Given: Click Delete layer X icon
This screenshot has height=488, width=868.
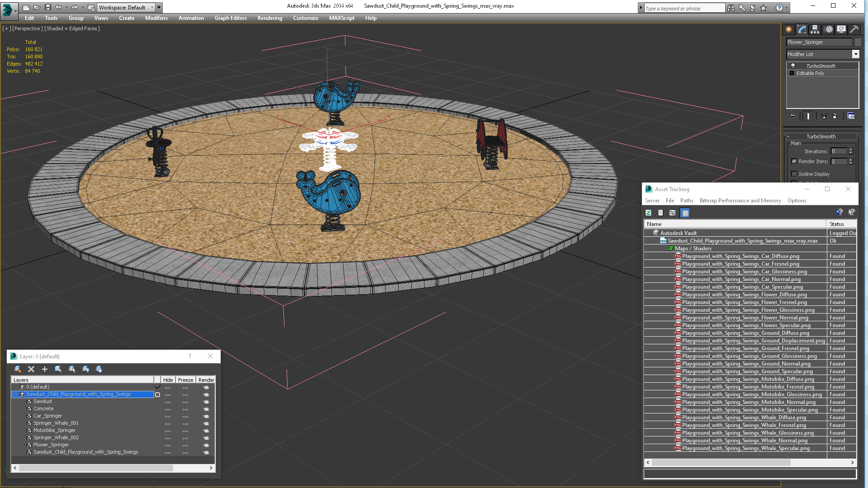Looking at the screenshot, I should [31, 369].
